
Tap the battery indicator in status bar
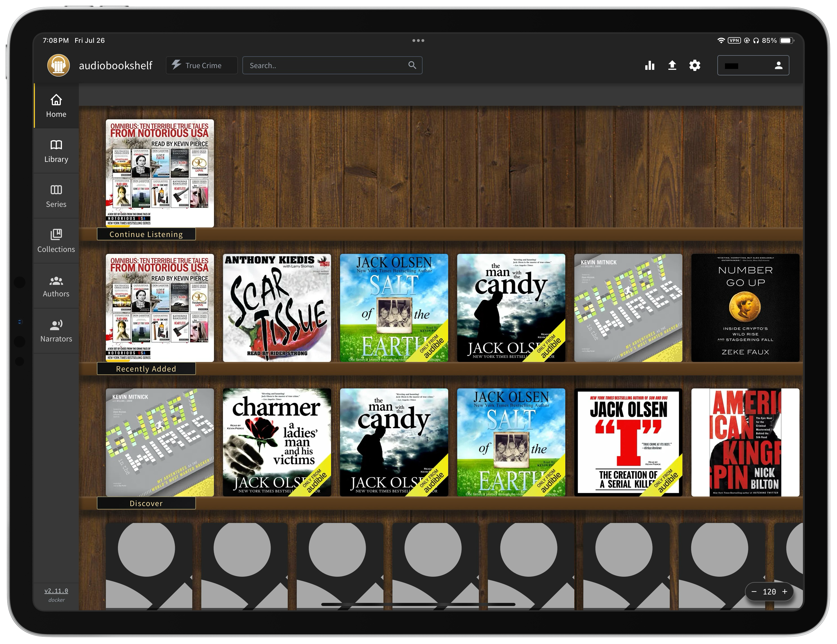click(787, 40)
